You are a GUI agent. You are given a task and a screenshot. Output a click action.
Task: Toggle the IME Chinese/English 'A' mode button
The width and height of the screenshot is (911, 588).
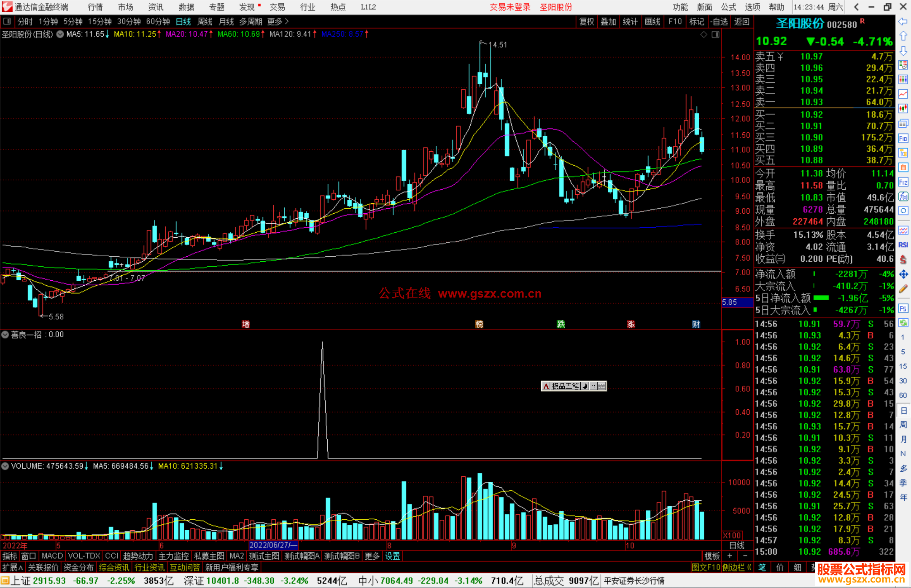click(546, 386)
